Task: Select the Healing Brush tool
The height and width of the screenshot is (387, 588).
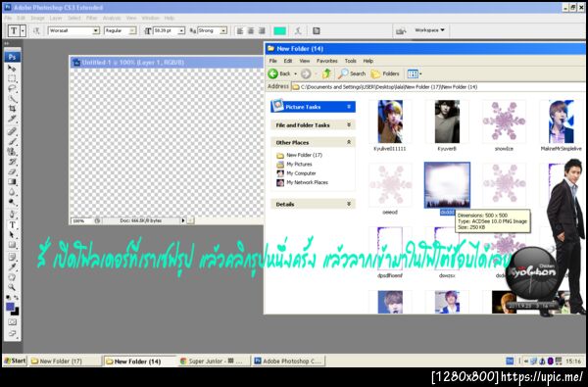Action: tap(12, 131)
